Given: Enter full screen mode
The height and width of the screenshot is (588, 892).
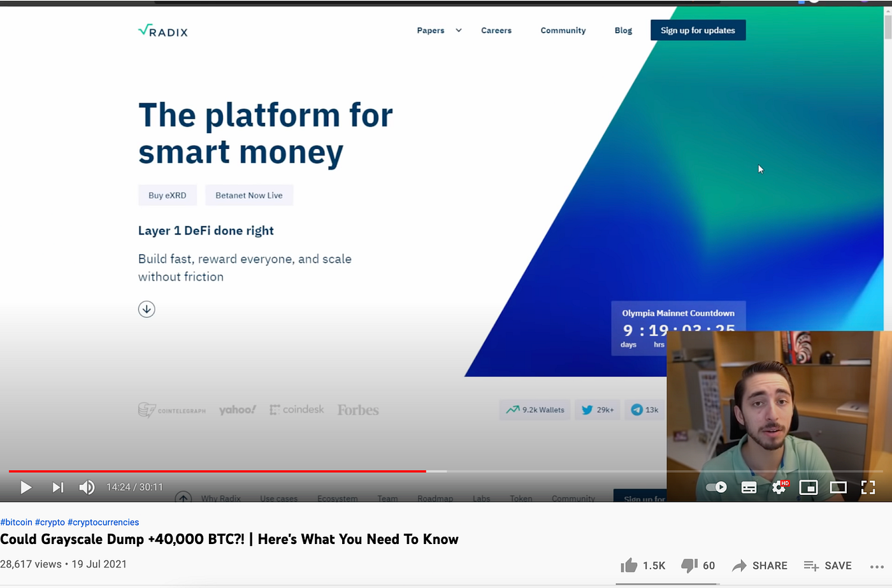Looking at the screenshot, I should coord(868,487).
